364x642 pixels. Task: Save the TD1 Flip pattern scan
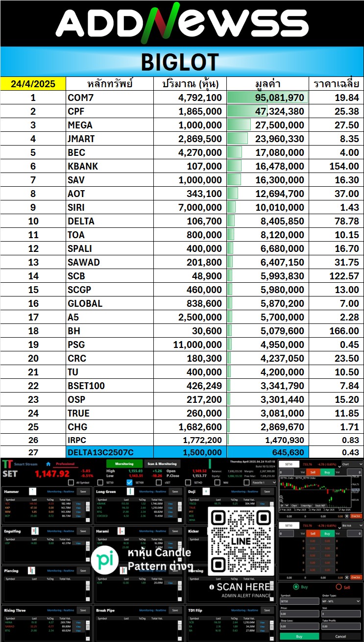[x=267, y=610]
